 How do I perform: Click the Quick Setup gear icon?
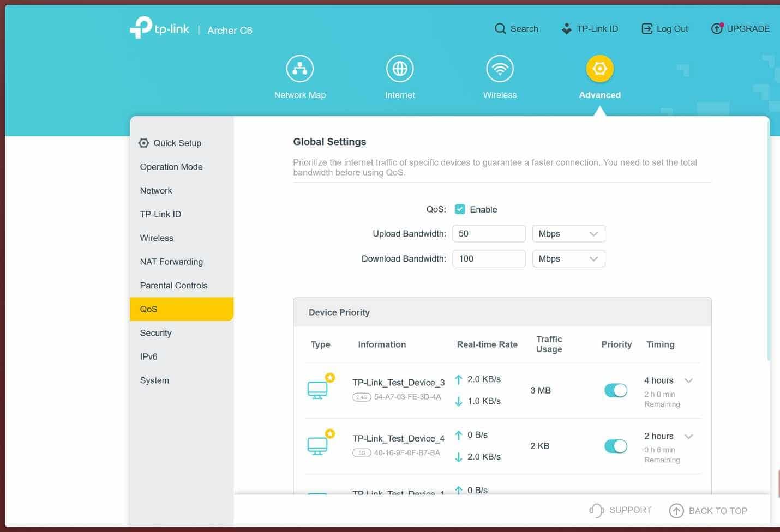click(x=143, y=143)
